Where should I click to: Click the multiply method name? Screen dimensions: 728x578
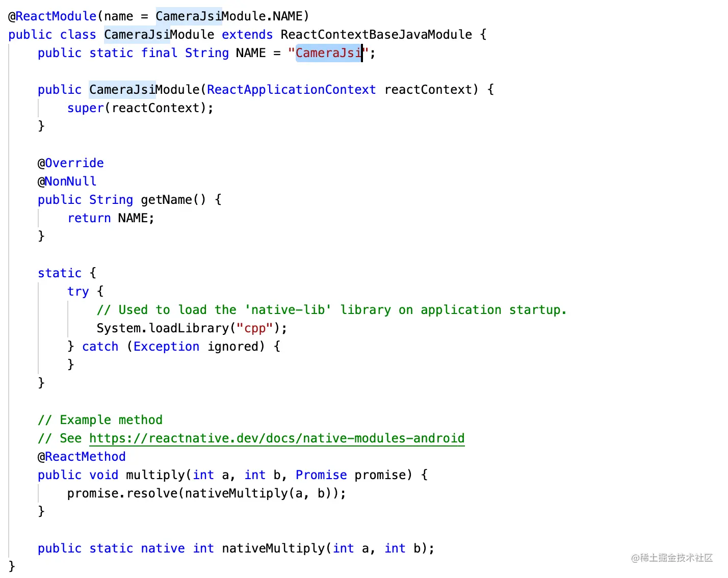155,475
